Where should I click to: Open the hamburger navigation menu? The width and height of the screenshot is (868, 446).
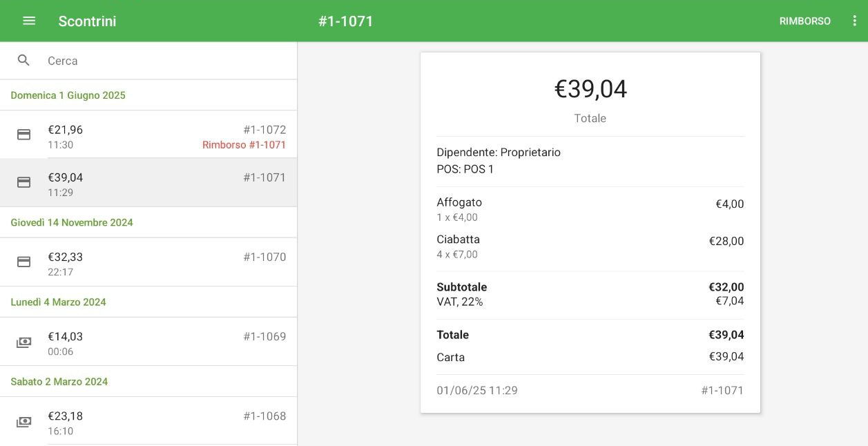(x=29, y=21)
